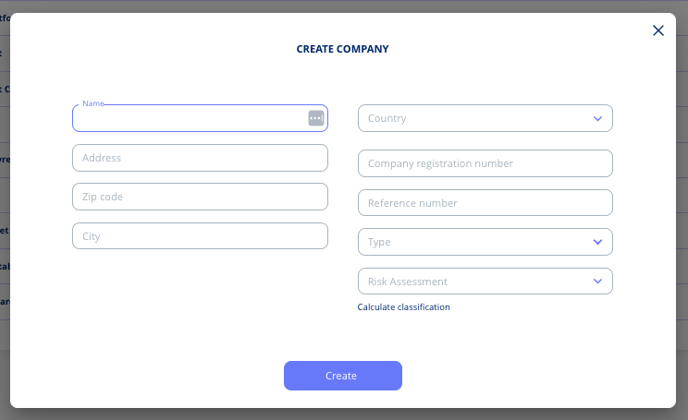Click the floating Name label
Screen dimensions: 688x420
point(93,104)
